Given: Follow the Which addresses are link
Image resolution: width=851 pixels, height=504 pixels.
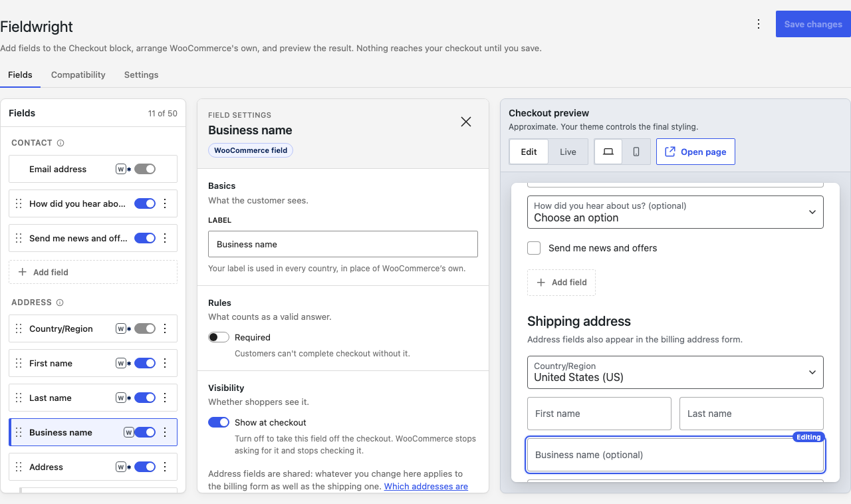Looking at the screenshot, I should coord(426,487).
